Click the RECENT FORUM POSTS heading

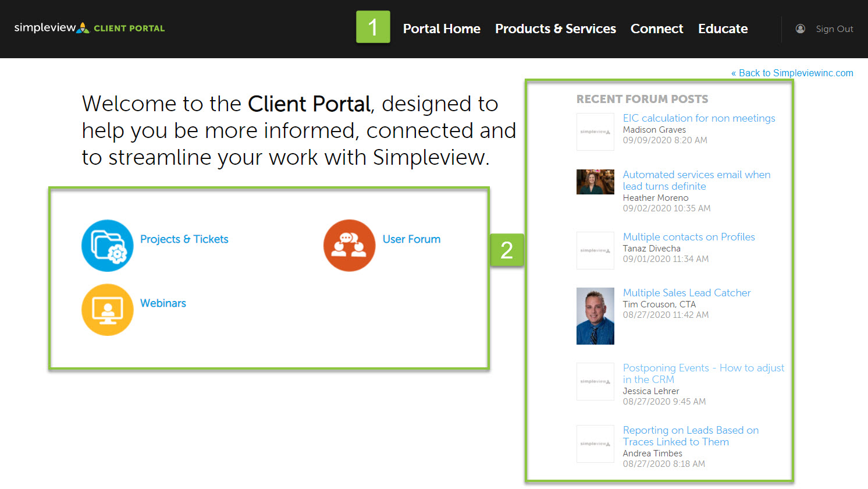642,99
